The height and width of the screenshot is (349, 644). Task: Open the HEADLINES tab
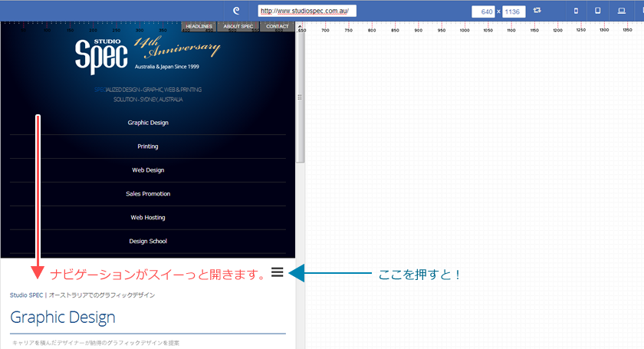(199, 27)
